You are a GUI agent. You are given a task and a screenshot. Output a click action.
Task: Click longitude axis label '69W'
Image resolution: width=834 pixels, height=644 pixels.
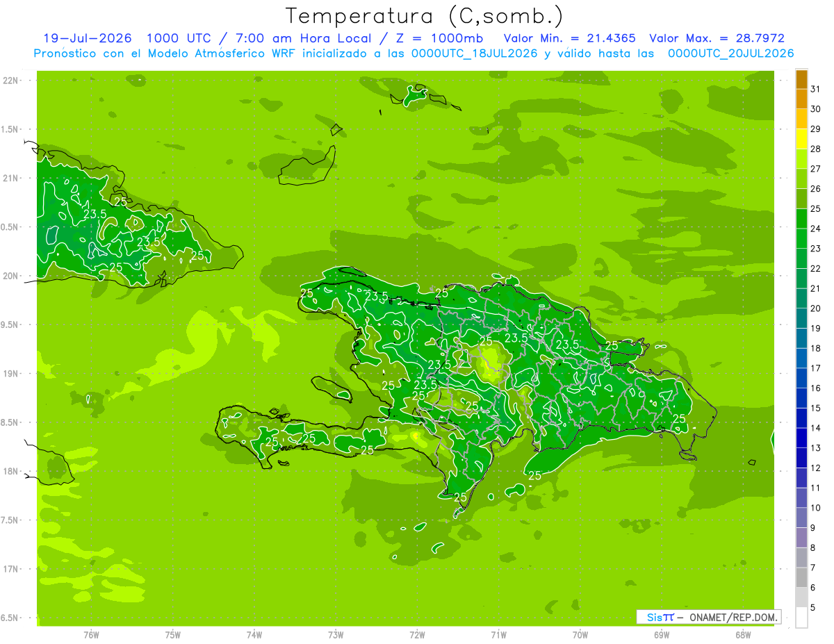pos(662,635)
